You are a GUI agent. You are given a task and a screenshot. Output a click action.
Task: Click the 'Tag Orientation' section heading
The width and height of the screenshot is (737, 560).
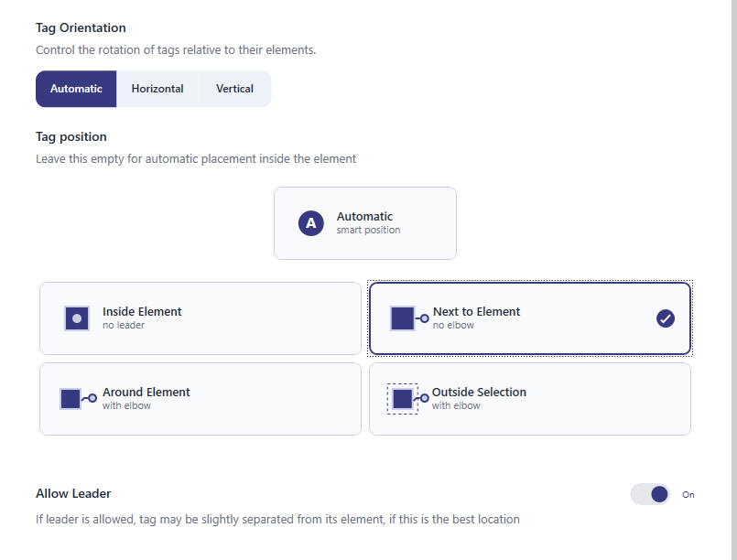[x=81, y=28]
